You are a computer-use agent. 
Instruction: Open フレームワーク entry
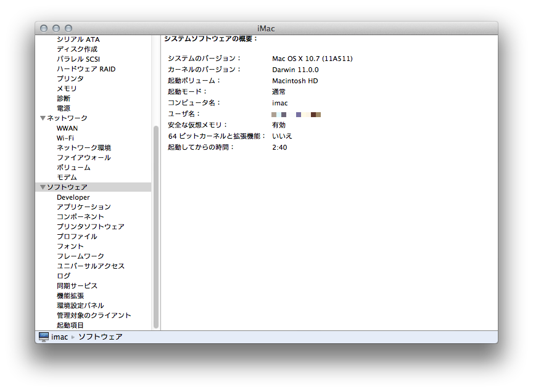[x=80, y=256]
